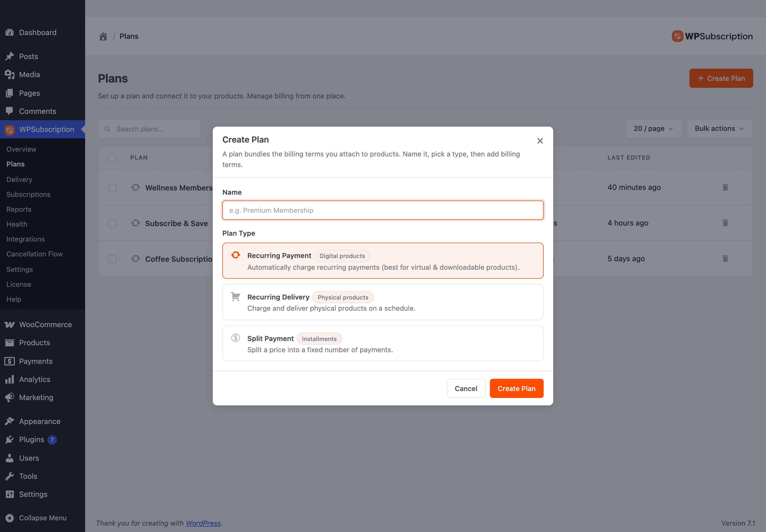The height and width of the screenshot is (532, 766).
Task: Select the Split Payment plan type
Action: (383, 343)
